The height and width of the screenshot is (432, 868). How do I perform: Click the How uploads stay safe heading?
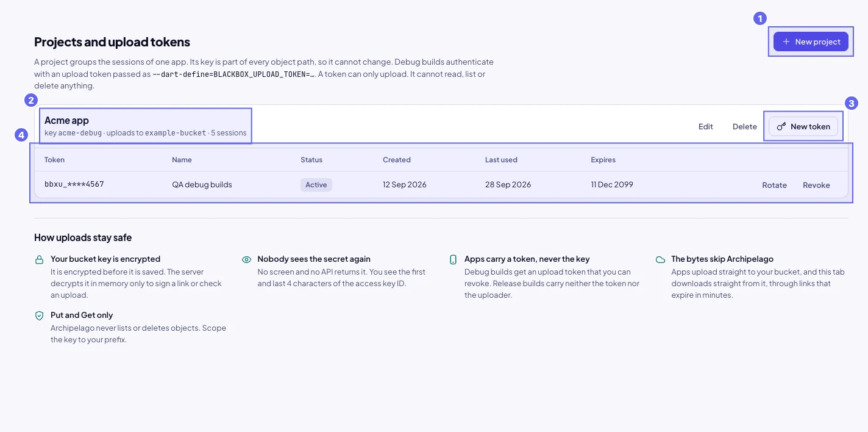83,237
